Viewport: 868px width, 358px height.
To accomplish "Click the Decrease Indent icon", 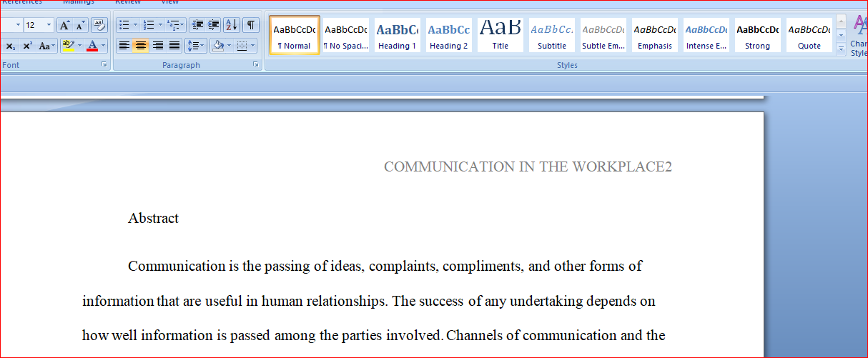I will (x=197, y=25).
